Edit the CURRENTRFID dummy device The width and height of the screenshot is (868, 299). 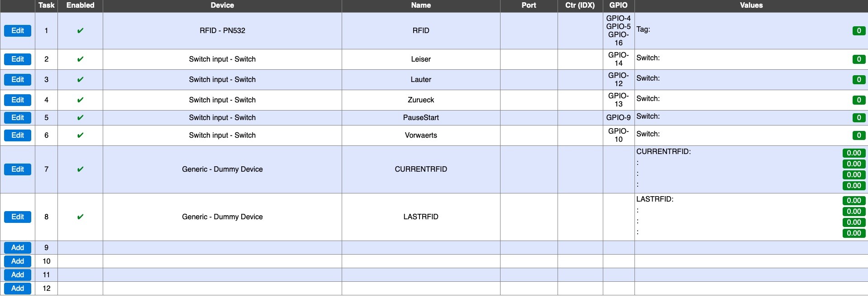[x=18, y=169]
